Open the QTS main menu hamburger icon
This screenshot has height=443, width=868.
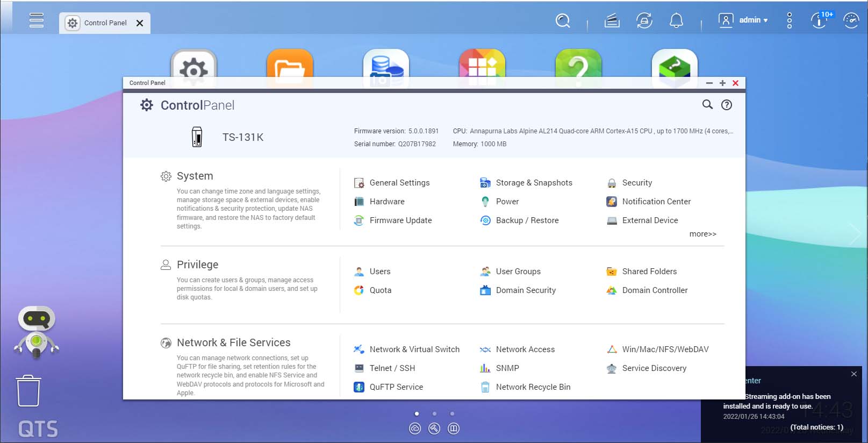[37, 20]
